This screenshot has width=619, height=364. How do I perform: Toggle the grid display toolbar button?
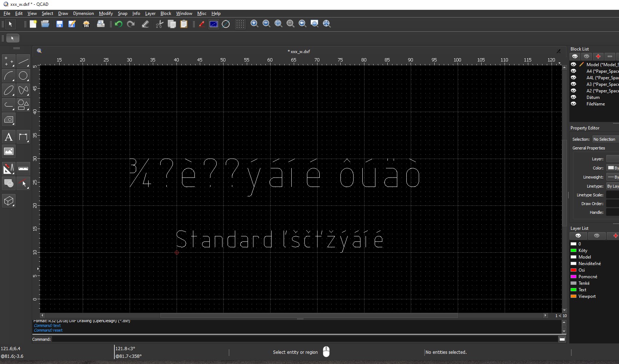click(240, 24)
